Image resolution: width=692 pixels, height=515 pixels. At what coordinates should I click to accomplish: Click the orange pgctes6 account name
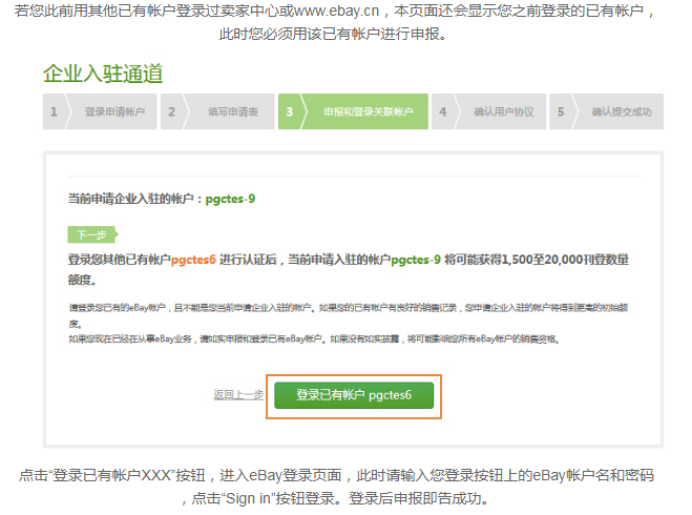click(193, 260)
